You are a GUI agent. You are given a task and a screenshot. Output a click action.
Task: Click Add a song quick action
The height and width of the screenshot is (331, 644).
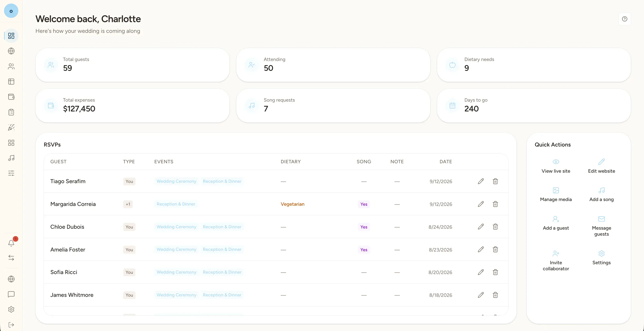602,195
